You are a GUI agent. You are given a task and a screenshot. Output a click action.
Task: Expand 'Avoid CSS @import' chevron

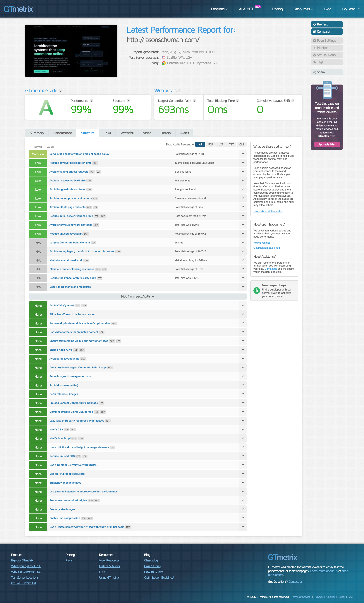tap(243, 305)
